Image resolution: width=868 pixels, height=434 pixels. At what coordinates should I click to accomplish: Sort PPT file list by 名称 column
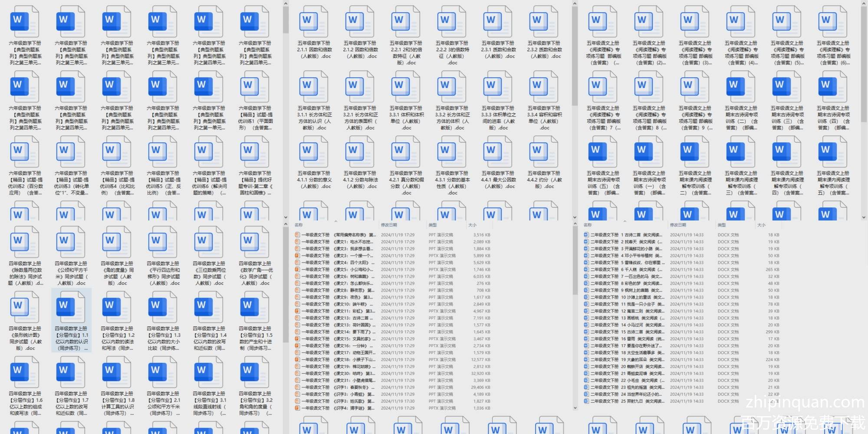(x=299, y=225)
